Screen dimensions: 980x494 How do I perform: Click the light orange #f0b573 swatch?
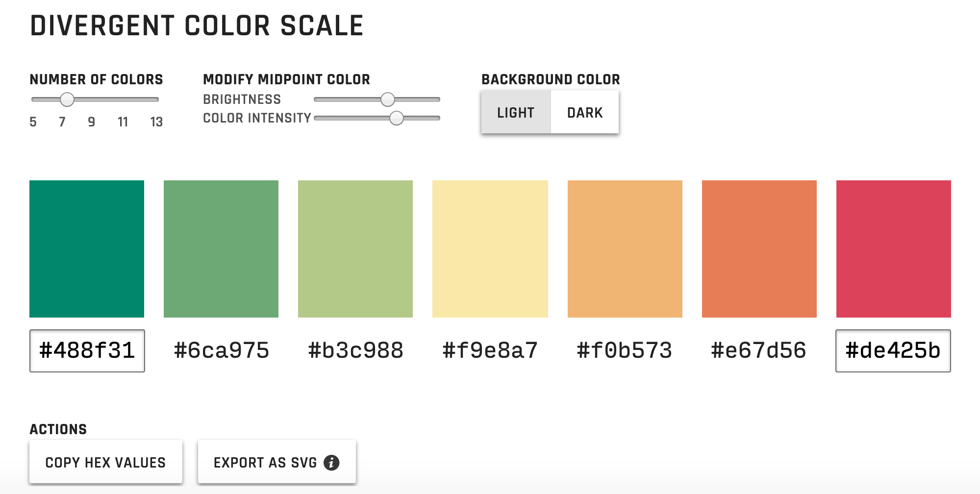pyautogui.click(x=625, y=249)
